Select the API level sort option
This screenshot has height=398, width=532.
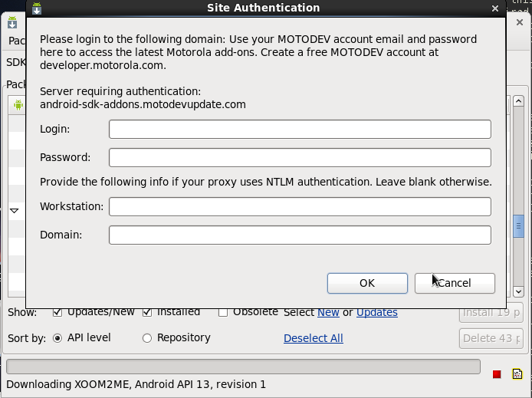pyautogui.click(x=57, y=338)
